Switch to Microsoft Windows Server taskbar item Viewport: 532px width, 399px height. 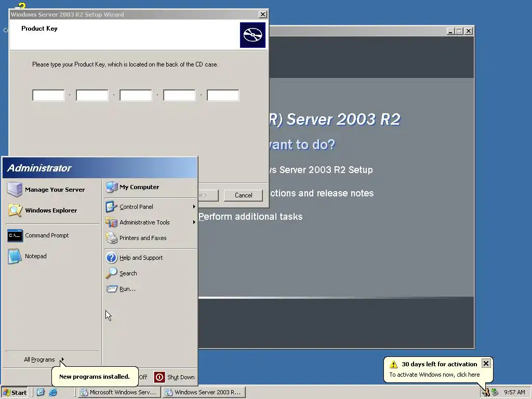point(119,392)
